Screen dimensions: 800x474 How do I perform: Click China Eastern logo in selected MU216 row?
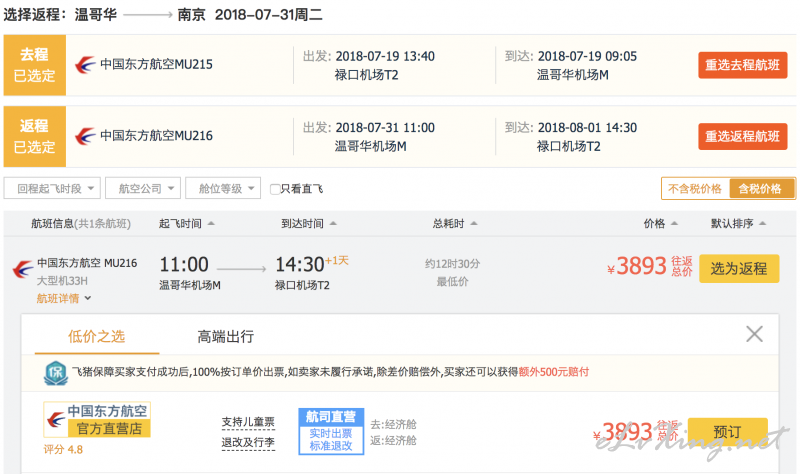point(85,136)
